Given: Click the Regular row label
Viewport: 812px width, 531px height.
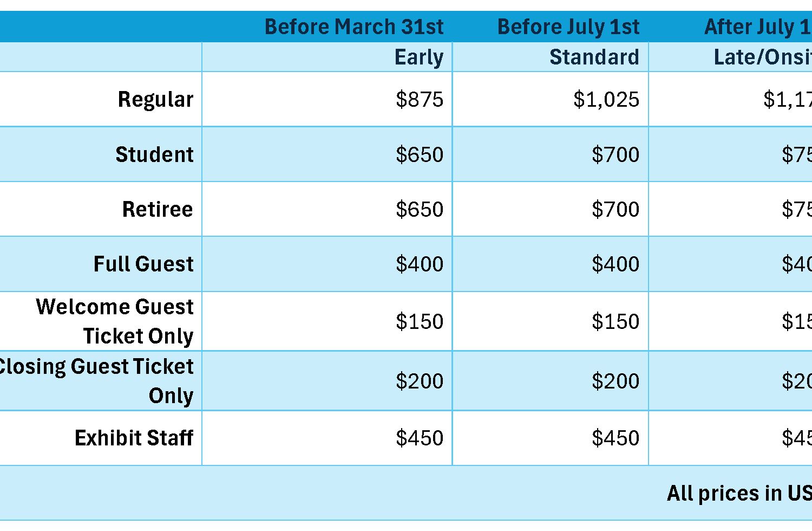Looking at the screenshot, I should (155, 99).
